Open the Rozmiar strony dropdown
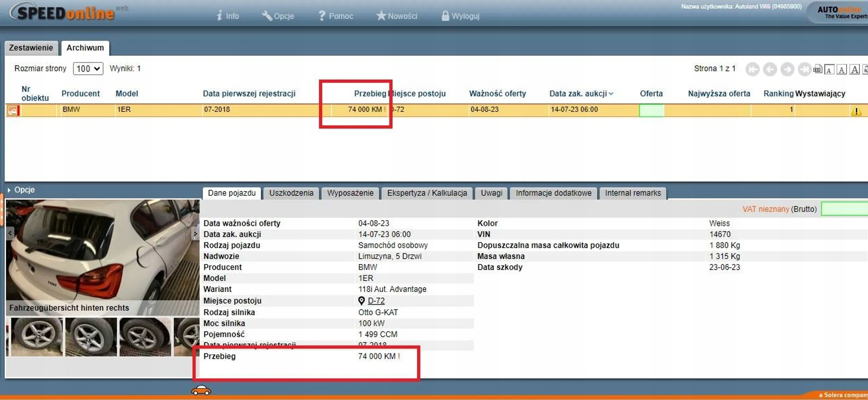868x400 pixels. pyautogui.click(x=88, y=68)
